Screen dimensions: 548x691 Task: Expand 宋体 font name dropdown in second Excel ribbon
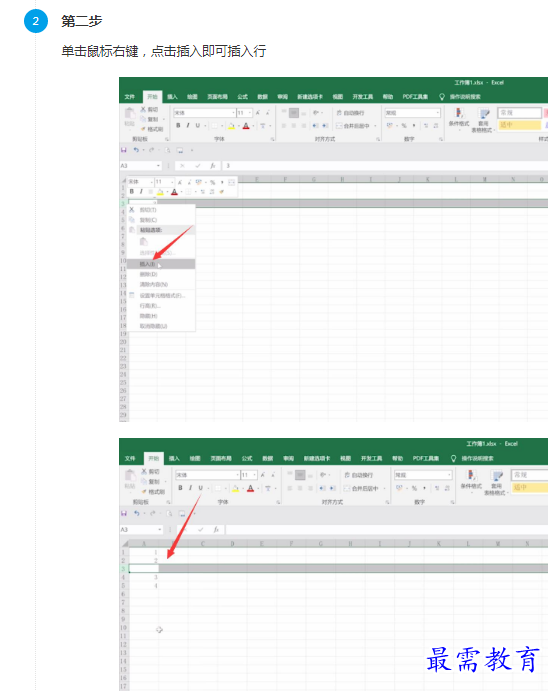click(237, 475)
